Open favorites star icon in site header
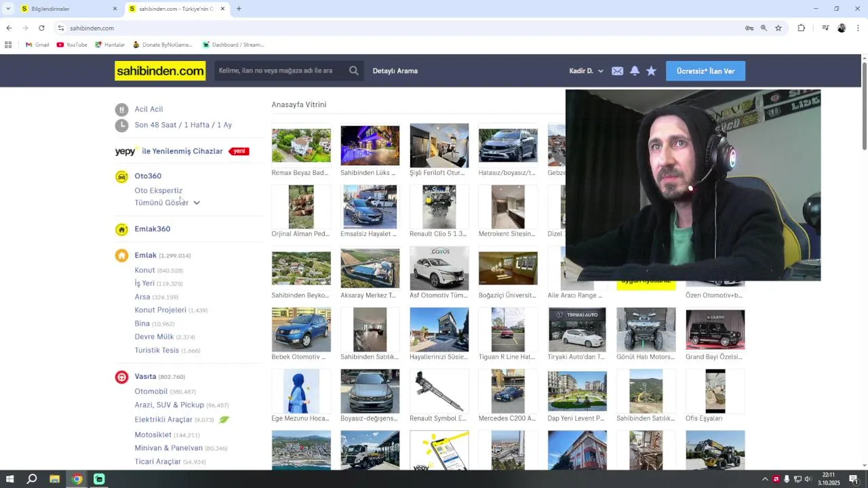This screenshot has height=488, width=868. pyautogui.click(x=651, y=71)
